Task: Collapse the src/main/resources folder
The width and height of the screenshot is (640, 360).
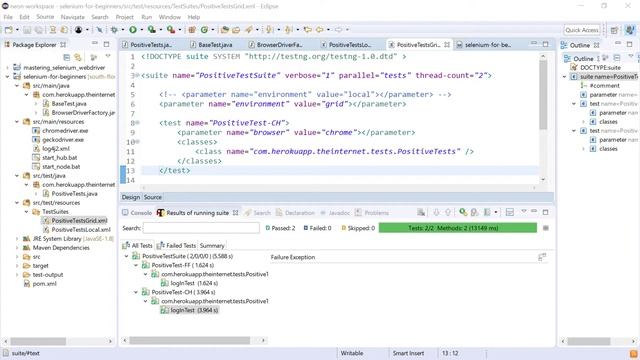Action: click(17, 122)
